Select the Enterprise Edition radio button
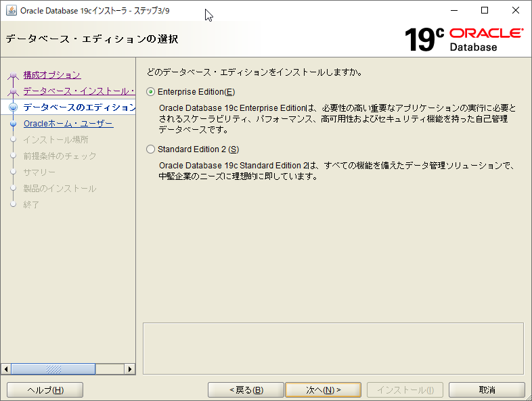532x401 pixels. (x=151, y=92)
